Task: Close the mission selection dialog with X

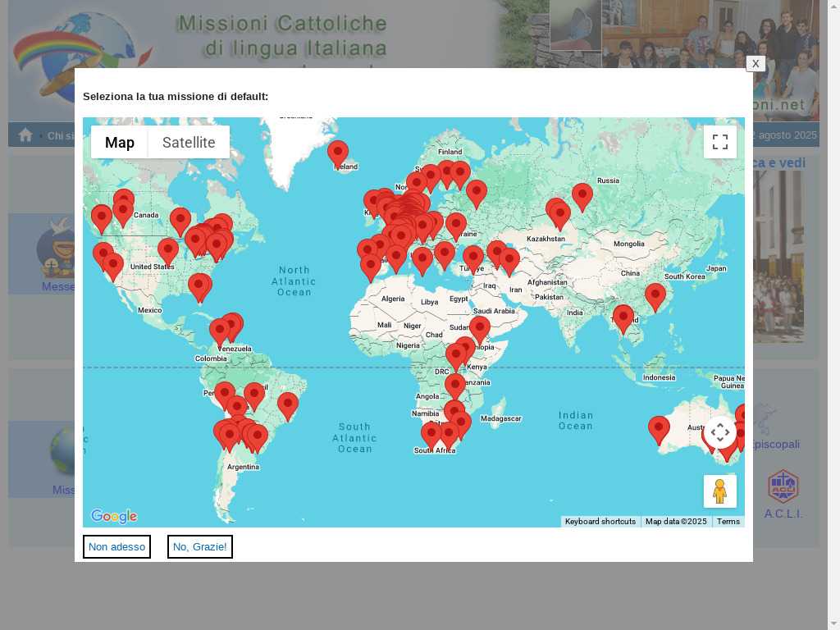Action: (x=756, y=63)
